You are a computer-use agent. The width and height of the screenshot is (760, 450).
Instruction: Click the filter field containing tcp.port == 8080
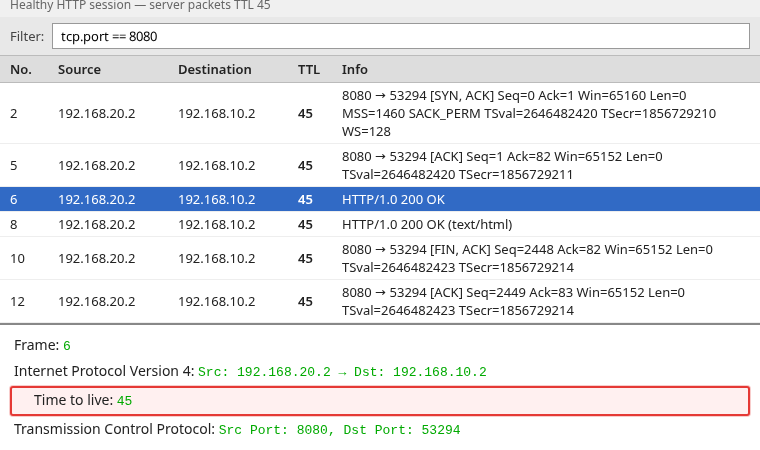tap(401, 36)
